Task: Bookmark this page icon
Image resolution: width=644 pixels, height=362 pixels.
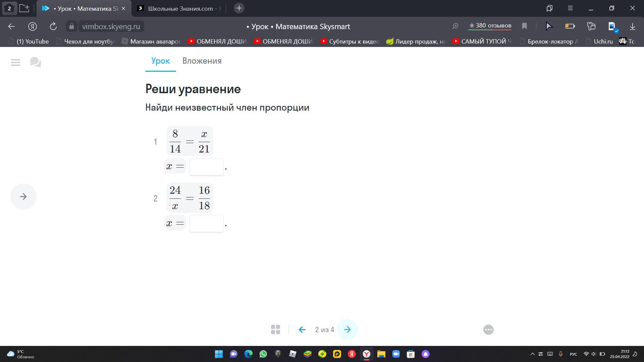Action: point(524,26)
